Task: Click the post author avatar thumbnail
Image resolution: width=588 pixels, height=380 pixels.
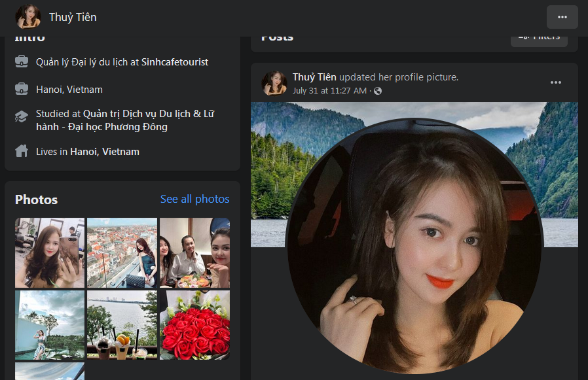Action: tap(274, 83)
